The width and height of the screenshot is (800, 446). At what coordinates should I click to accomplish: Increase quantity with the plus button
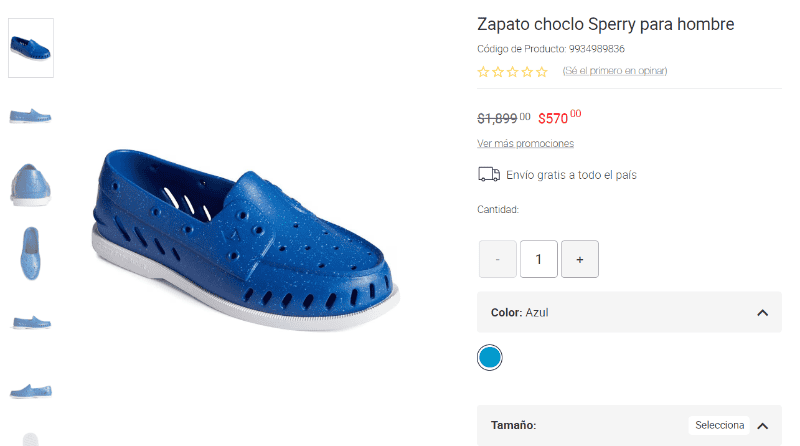tap(580, 259)
